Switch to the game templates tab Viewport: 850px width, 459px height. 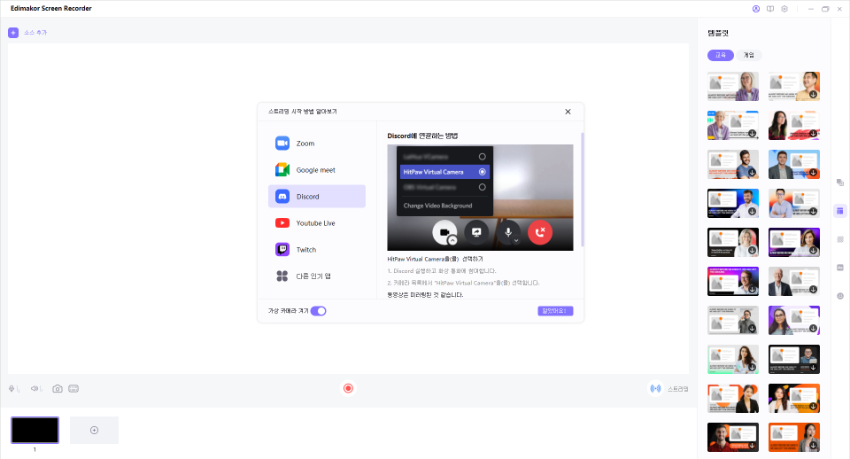(749, 55)
